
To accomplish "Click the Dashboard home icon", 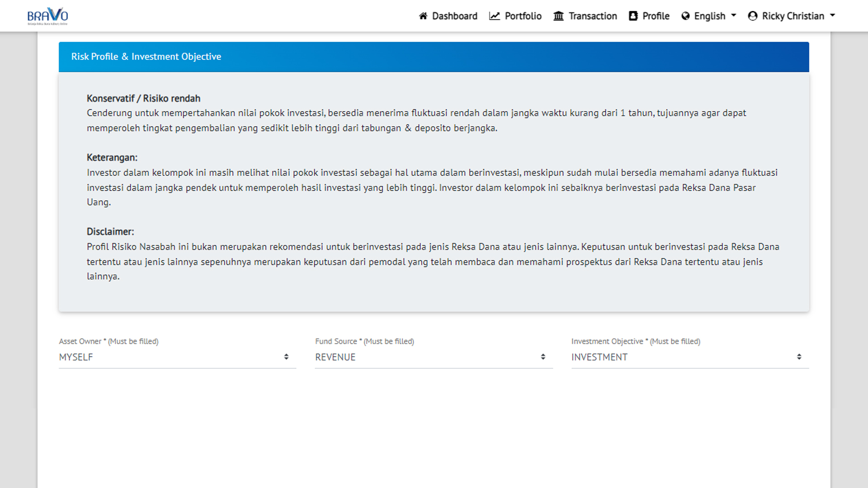I will point(423,16).
